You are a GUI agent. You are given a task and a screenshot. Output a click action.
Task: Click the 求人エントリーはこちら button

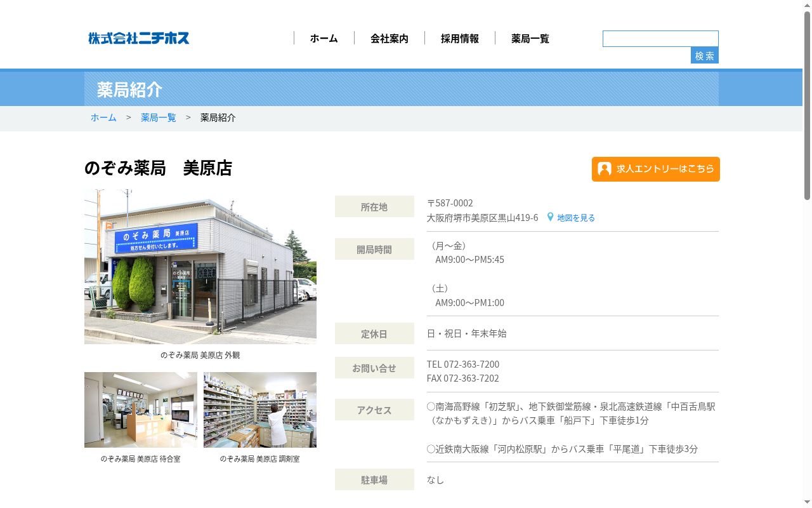pos(656,169)
